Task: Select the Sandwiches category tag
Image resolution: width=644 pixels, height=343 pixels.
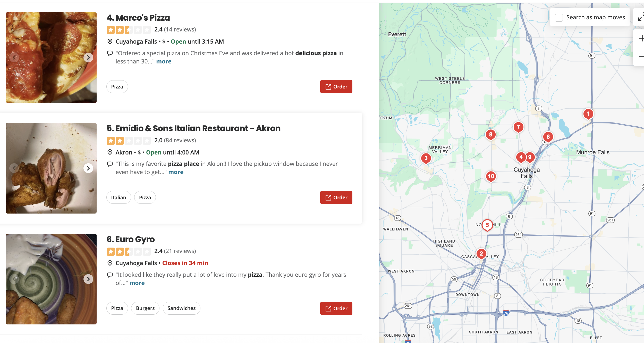Action: [181, 308]
